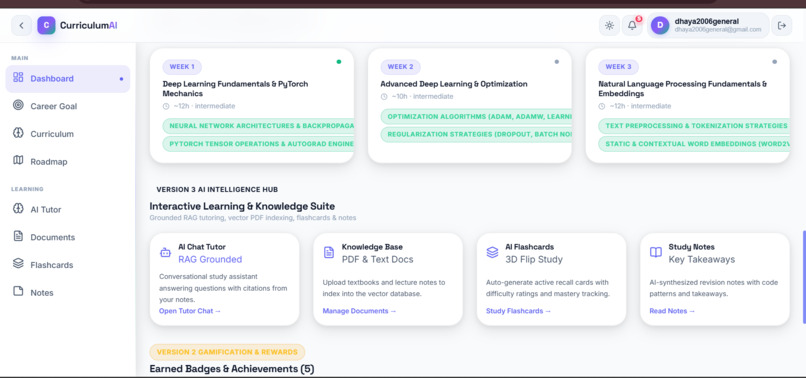Viewport: 806px width, 378px height.
Task: Click the Curriculum brain icon in sidebar
Action: tap(18, 133)
